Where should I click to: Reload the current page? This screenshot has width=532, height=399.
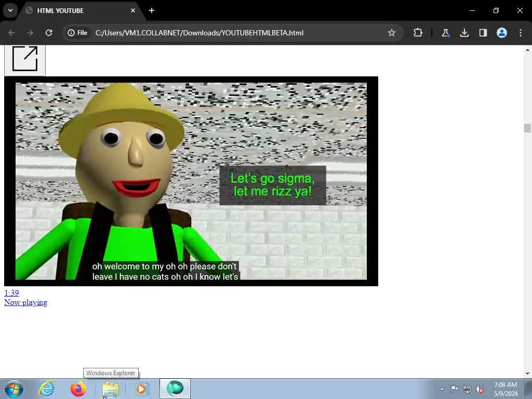(x=49, y=33)
